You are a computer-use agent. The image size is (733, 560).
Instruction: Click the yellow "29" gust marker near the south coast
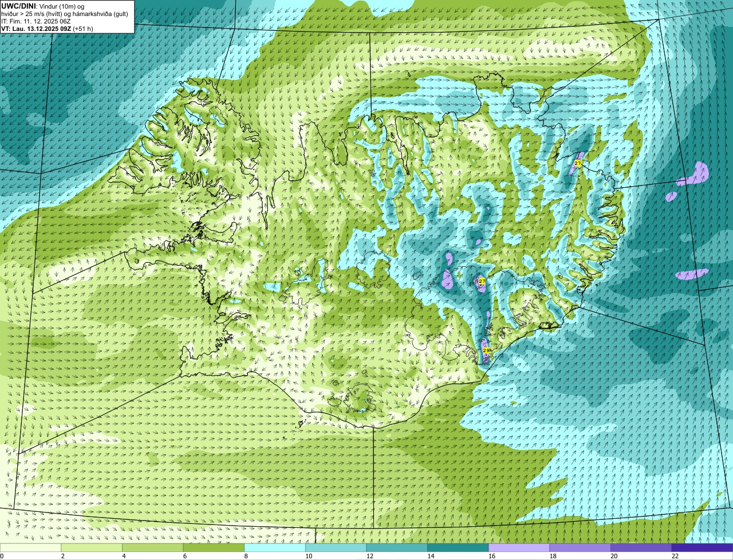coord(486,350)
